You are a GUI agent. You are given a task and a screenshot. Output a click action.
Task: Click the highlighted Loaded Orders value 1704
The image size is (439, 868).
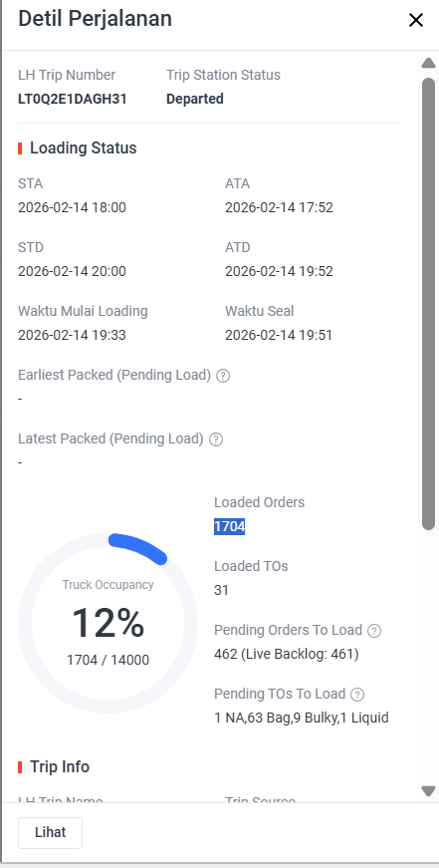(229, 526)
